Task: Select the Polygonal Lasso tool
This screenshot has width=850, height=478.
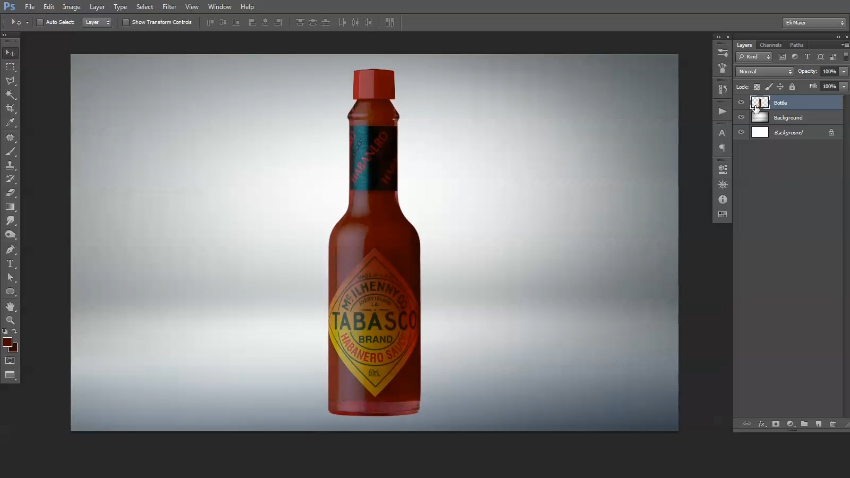Action: click(10, 81)
